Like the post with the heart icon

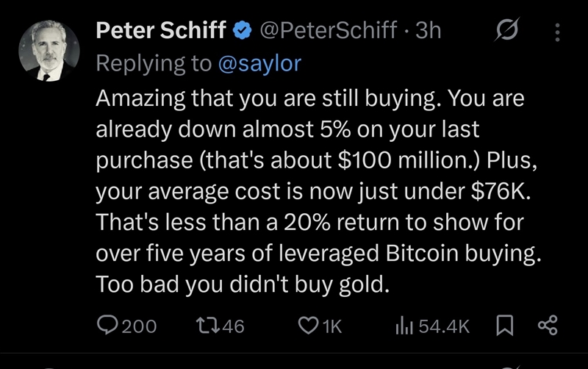(307, 326)
